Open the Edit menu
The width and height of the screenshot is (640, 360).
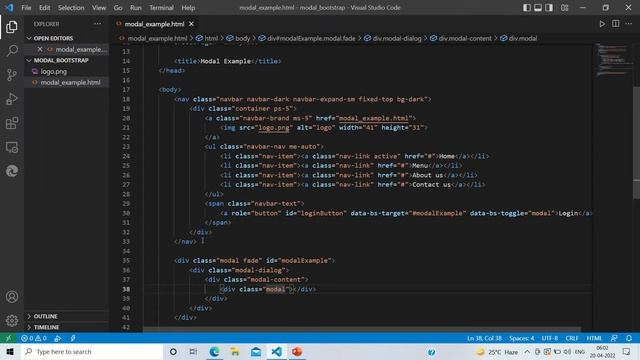pyautogui.click(x=44, y=8)
